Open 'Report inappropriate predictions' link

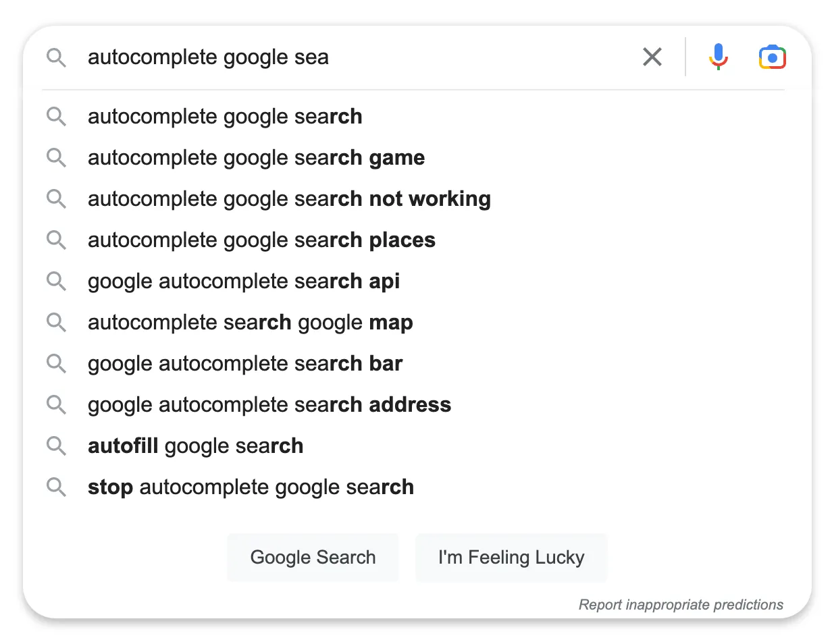tap(681, 604)
